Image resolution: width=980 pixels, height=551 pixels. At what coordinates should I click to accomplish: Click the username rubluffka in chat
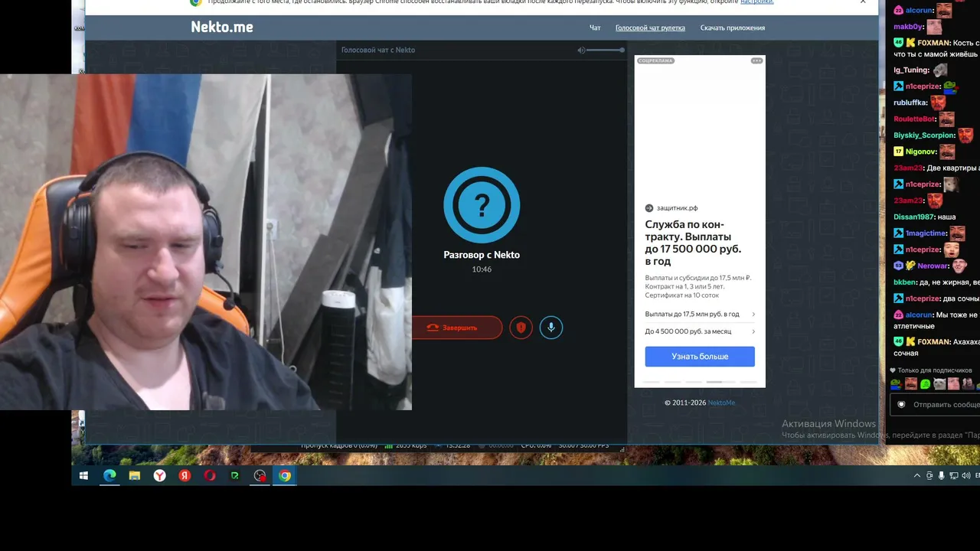(910, 103)
